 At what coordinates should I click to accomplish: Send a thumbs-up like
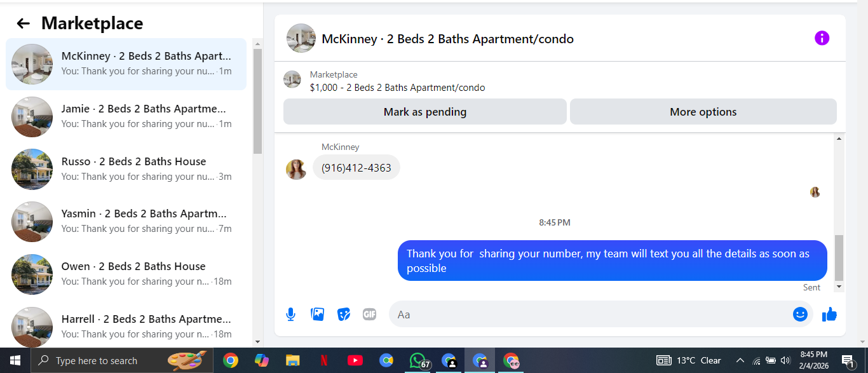(x=829, y=314)
